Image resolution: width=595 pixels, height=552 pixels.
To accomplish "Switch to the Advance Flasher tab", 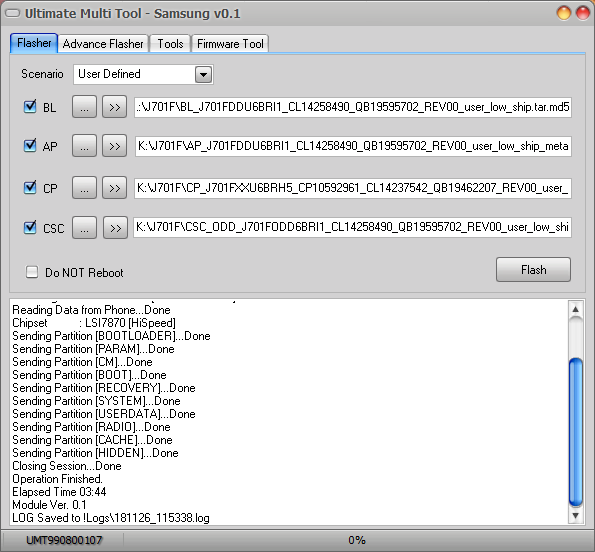I will point(103,44).
